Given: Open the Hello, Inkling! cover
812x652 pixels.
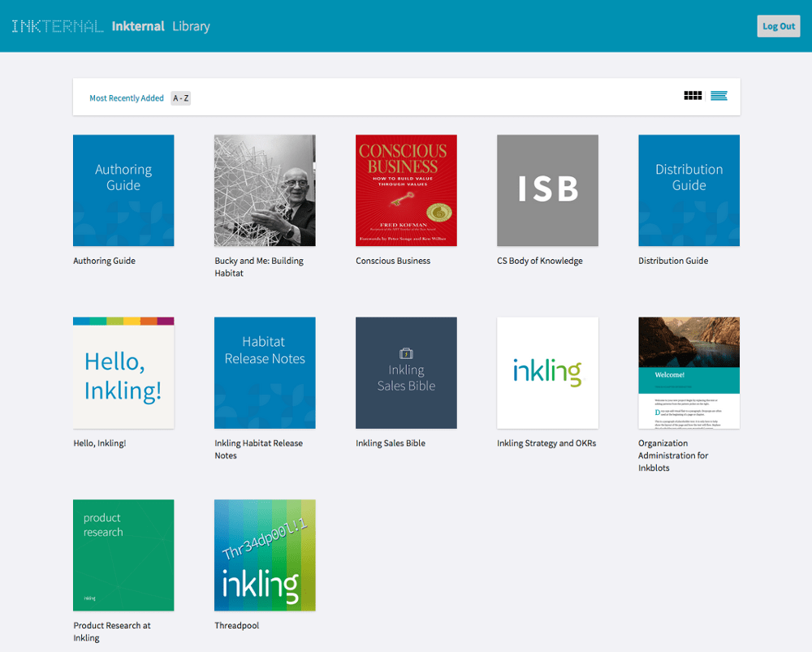Looking at the screenshot, I should click(x=123, y=373).
